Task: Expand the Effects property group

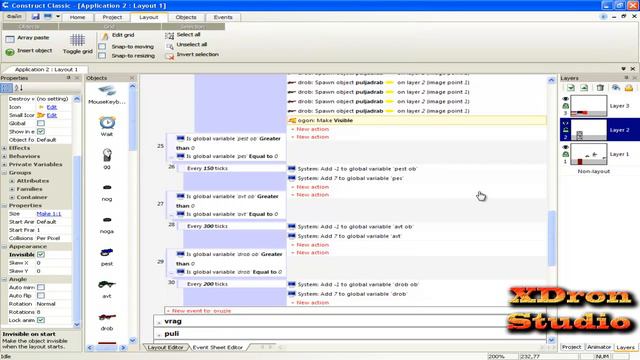Action: click(4, 148)
